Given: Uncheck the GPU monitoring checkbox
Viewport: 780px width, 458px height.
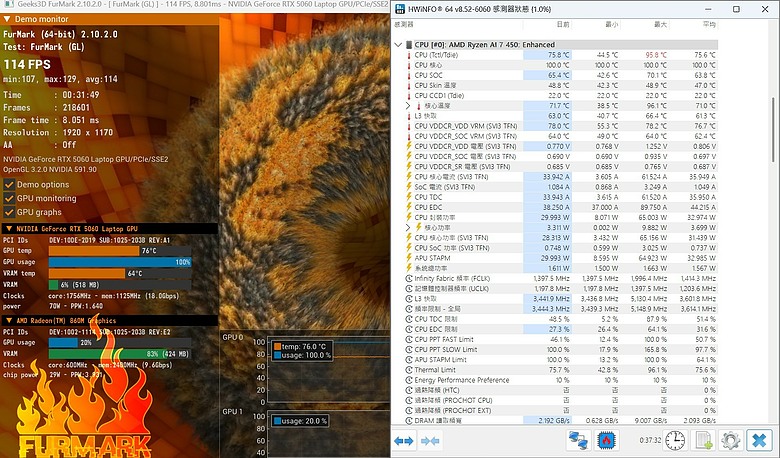Looking at the screenshot, I should click(9, 198).
